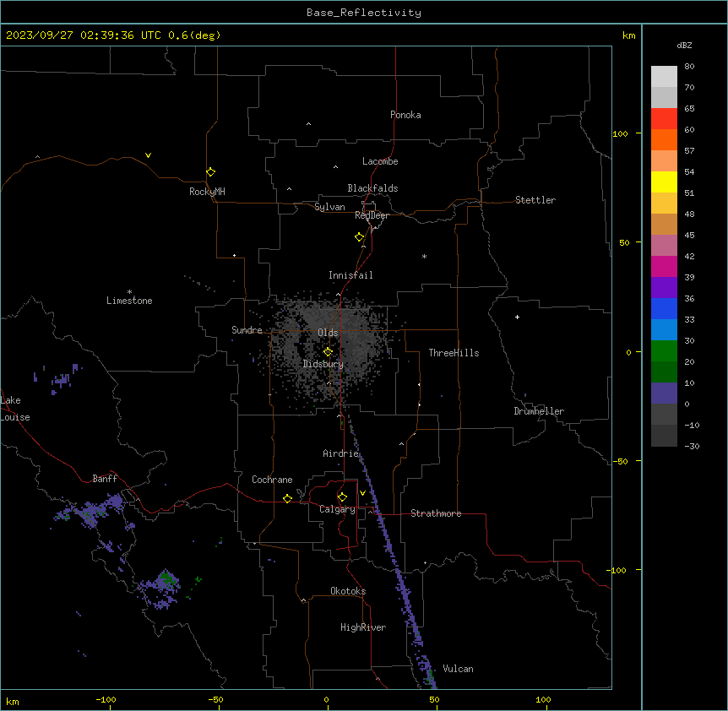Click the white asterisk east of Innisfail
Screen dimensions: 728x711
point(424,256)
